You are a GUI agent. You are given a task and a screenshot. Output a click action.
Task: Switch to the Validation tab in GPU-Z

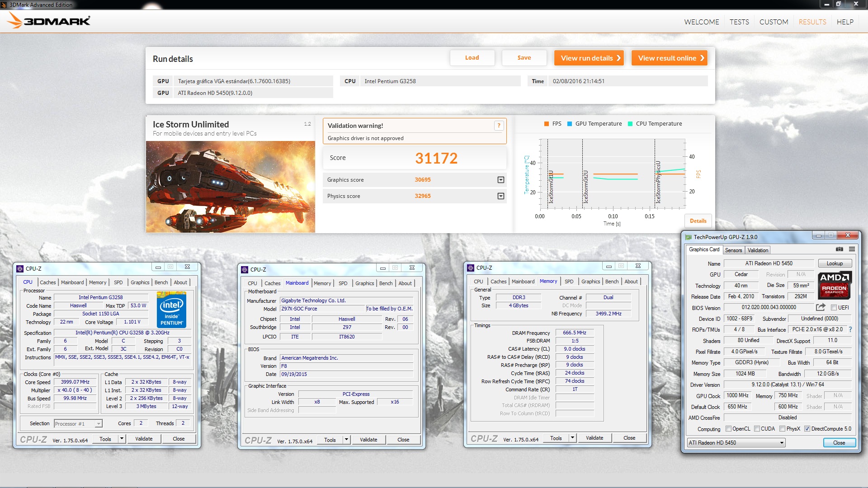click(758, 250)
